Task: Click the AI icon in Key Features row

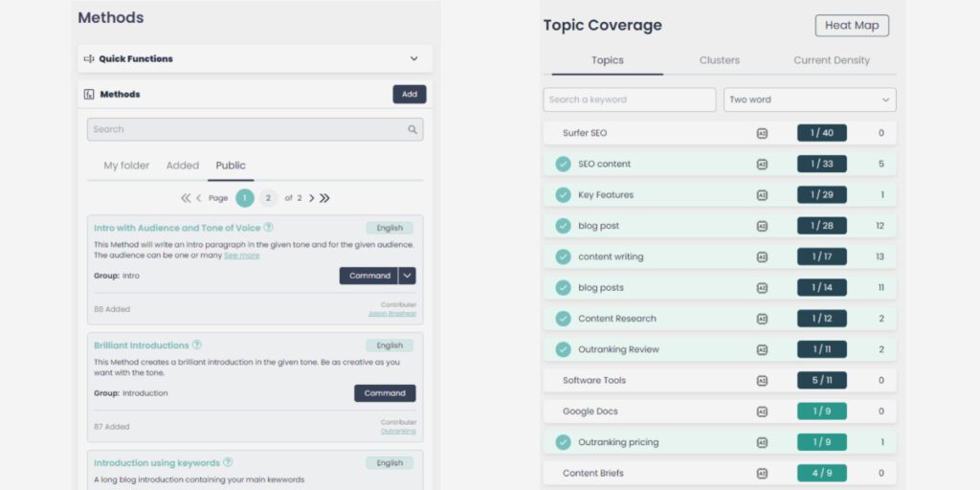Action: pos(762,195)
